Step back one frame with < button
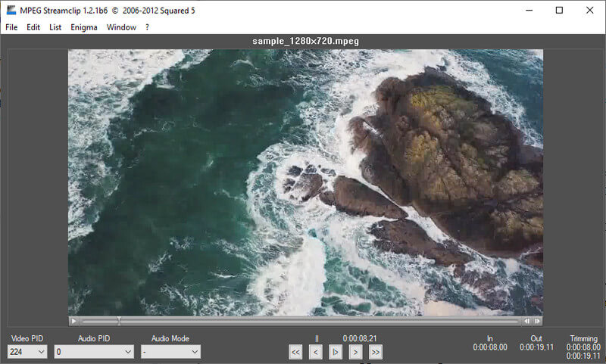 (315, 352)
